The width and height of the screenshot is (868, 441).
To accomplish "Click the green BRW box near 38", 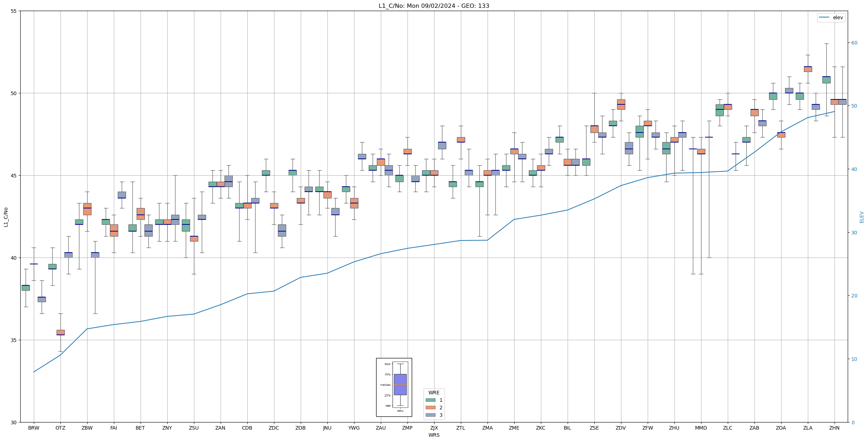I will pyautogui.click(x=26, y=287).
